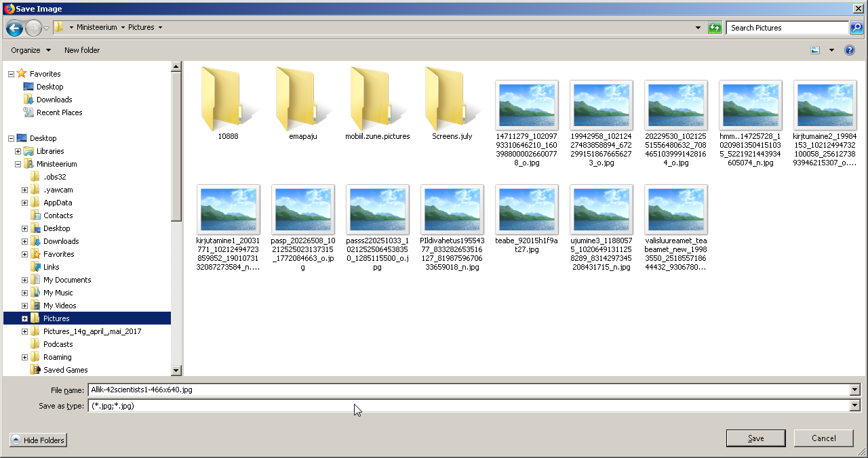The height and width of the screenshot is (458, 868).
Task: Select teabe_92015h1f9at27.jpg thumbnail
Action: tap(527, 209)
